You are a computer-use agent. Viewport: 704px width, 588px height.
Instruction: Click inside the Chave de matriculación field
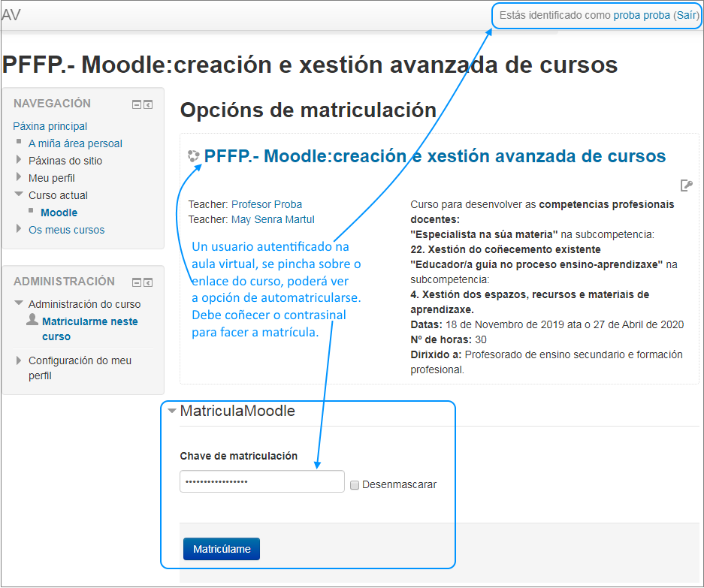click(x=261, y=481)
